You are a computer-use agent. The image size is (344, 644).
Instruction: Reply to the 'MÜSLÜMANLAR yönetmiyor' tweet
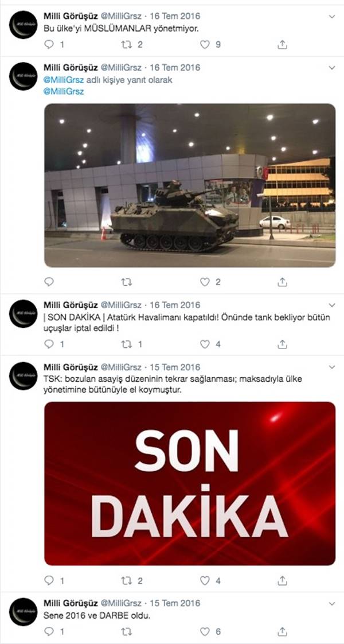pos(49,44)
